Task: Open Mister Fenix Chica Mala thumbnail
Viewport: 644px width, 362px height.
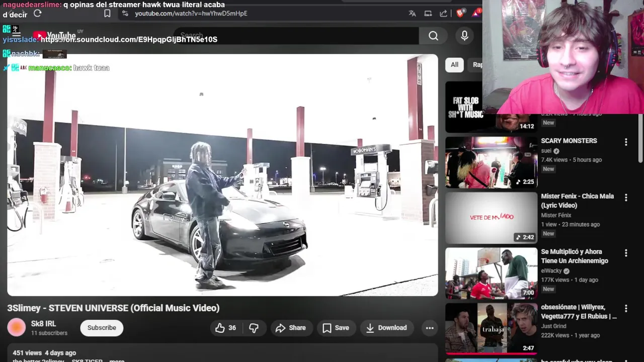Action: (x=491, y=218)
